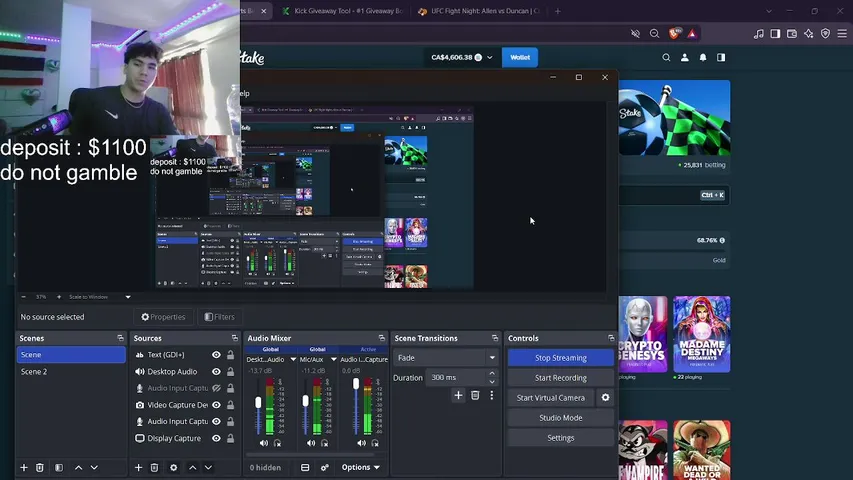The height and width of the screenshot is (480, 853).
Task: Open preview Scale to Window dropdown
Action: [x=128, y=297]
